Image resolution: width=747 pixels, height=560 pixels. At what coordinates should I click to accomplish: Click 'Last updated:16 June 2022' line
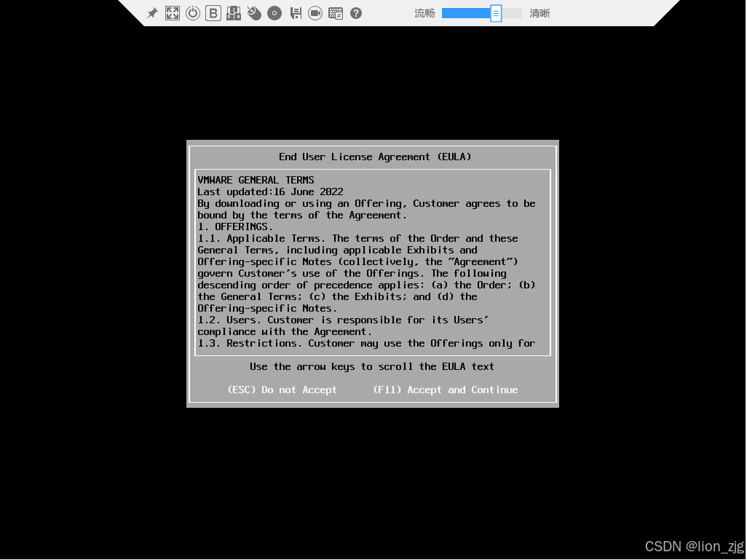(x=270, y=192)
